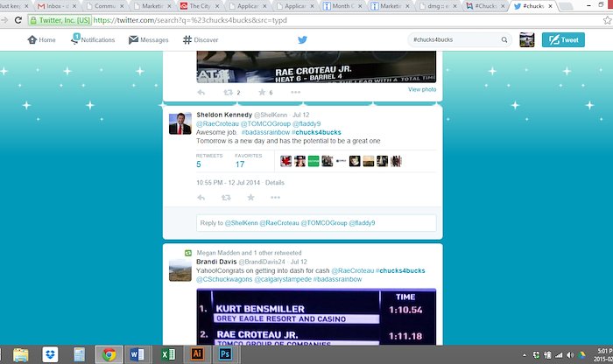Open Brandi Davis's profile picture
Viewport: 613px width, 364px height.
point(180,269)
